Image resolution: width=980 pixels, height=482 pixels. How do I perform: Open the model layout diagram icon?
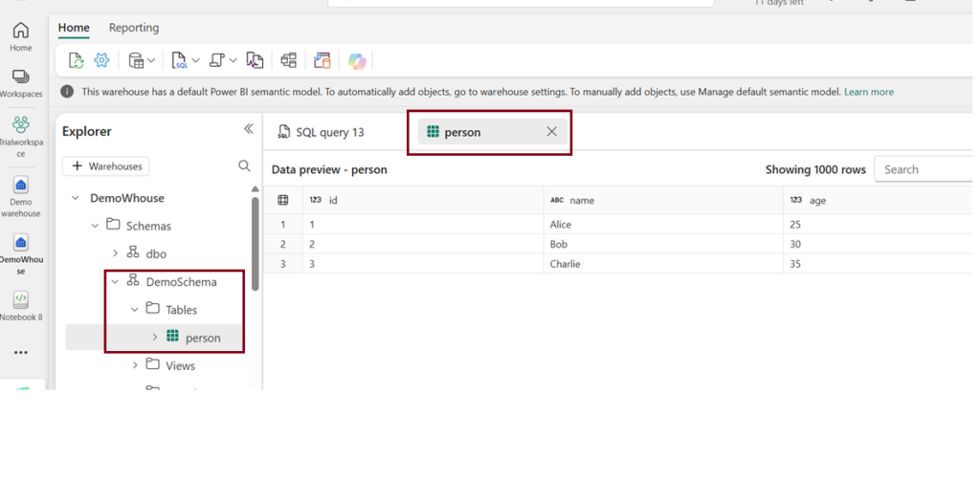tap(288, 60)
